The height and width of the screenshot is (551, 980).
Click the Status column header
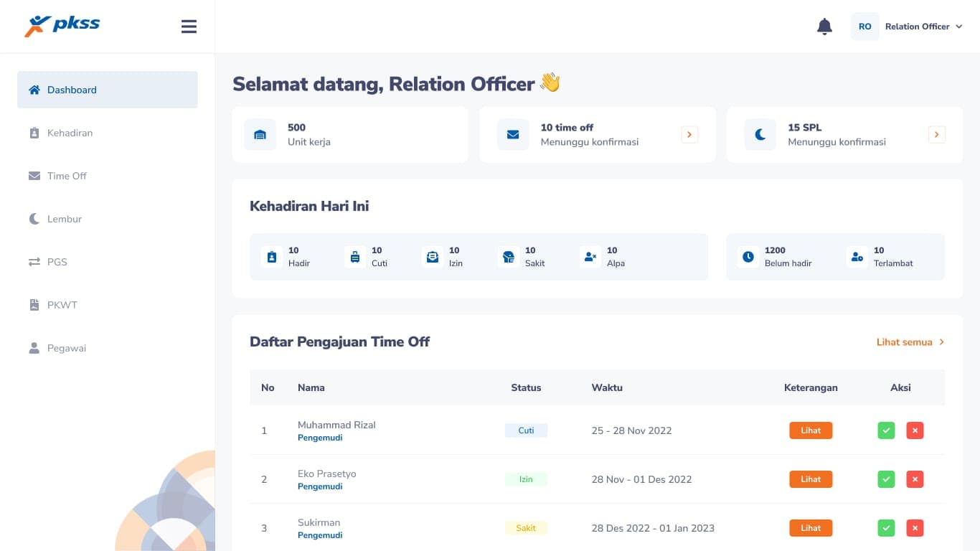click(526, 387)
